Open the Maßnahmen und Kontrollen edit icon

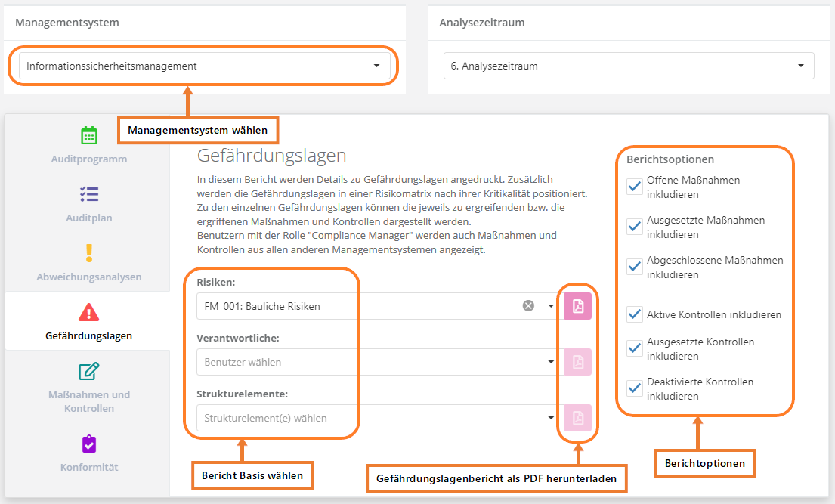[x=89, y=371]
